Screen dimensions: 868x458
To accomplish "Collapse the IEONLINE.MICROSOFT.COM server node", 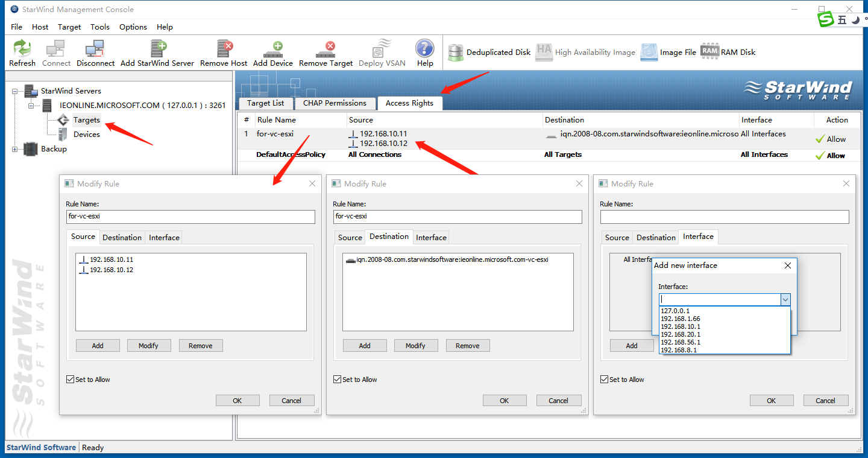I will point(31,106).
